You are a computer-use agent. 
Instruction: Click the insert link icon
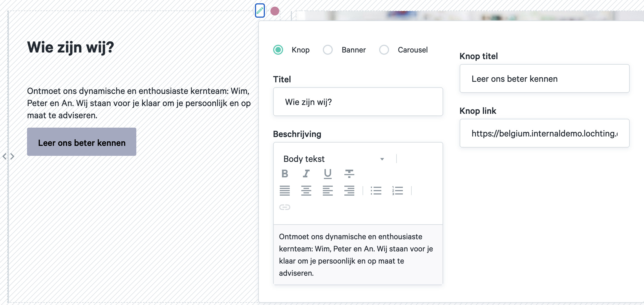285,207
